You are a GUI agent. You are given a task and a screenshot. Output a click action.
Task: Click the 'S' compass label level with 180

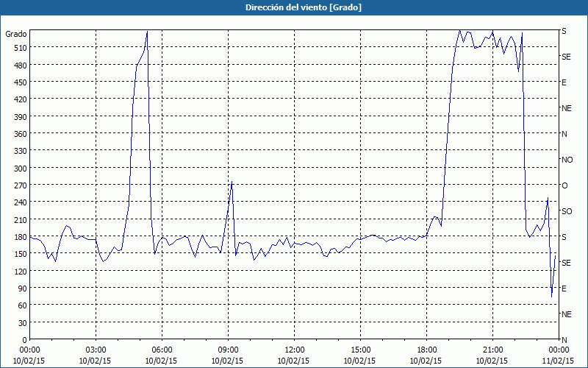tap(564, 237)
